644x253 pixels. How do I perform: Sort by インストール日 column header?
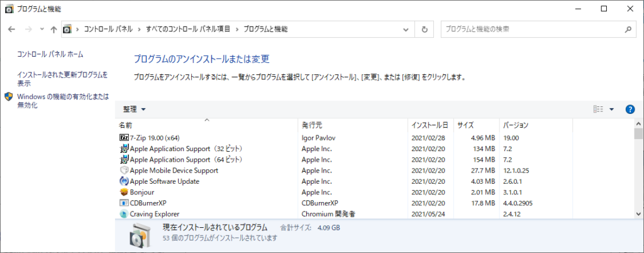coord(431,125)
